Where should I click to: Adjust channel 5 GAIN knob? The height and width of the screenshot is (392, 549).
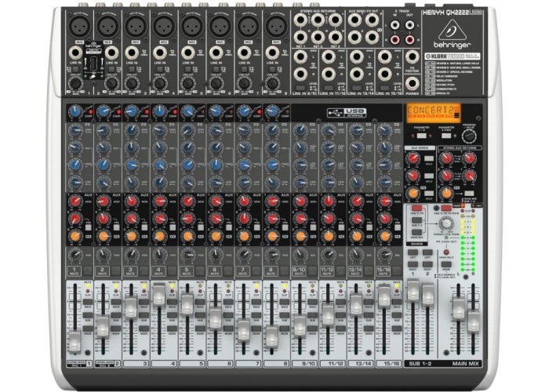pyautogui.click(x=188, y=83)
